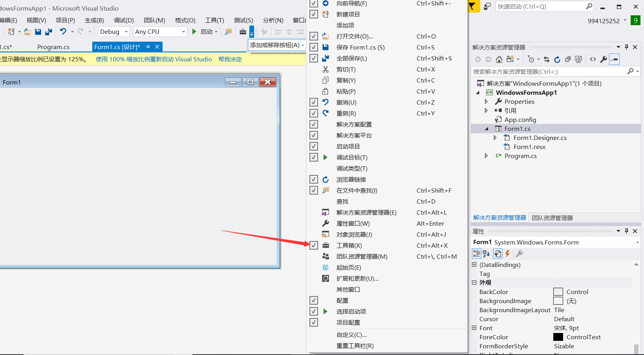Toggle the 启动项目 checkbox
Screen dimensions: 644x355
(x=313, y=146)
